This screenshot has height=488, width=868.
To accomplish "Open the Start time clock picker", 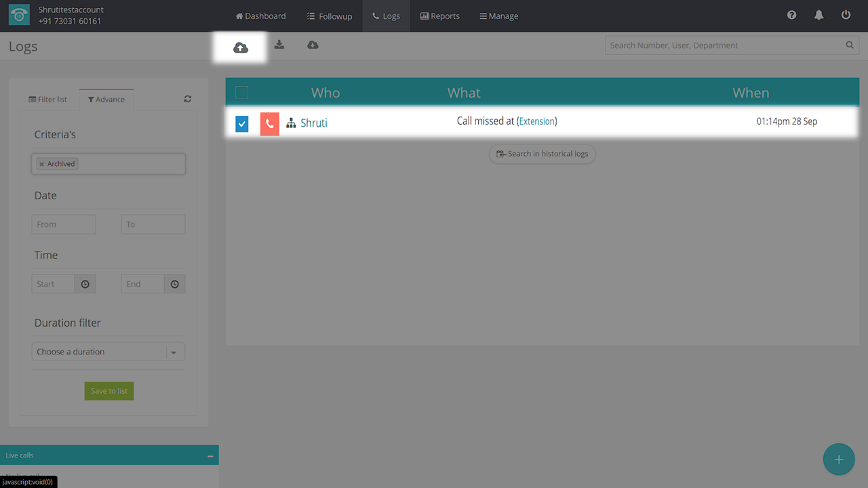I will coord(85,284).
